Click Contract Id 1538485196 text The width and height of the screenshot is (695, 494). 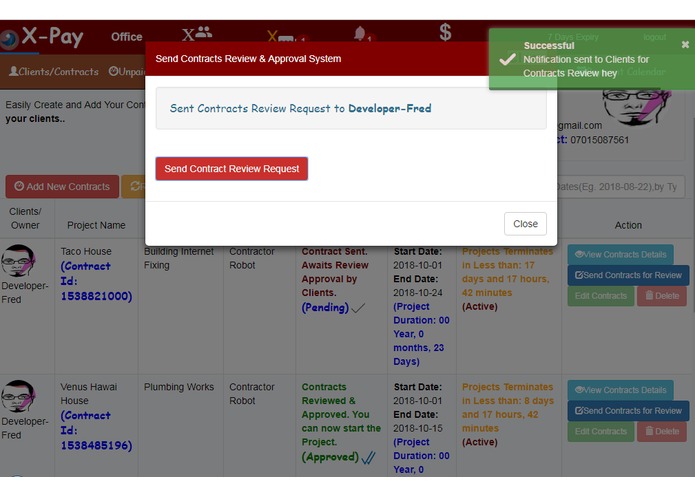96,430
